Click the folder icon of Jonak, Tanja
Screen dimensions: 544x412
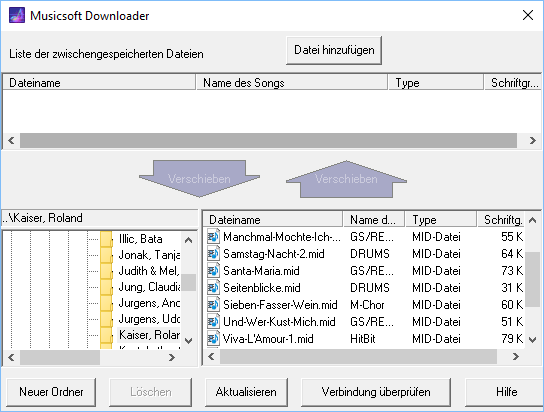[x=107, y=255]
